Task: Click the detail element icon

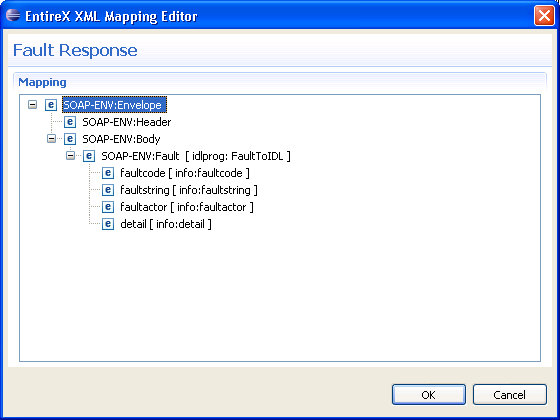Action: click(108, 224)
